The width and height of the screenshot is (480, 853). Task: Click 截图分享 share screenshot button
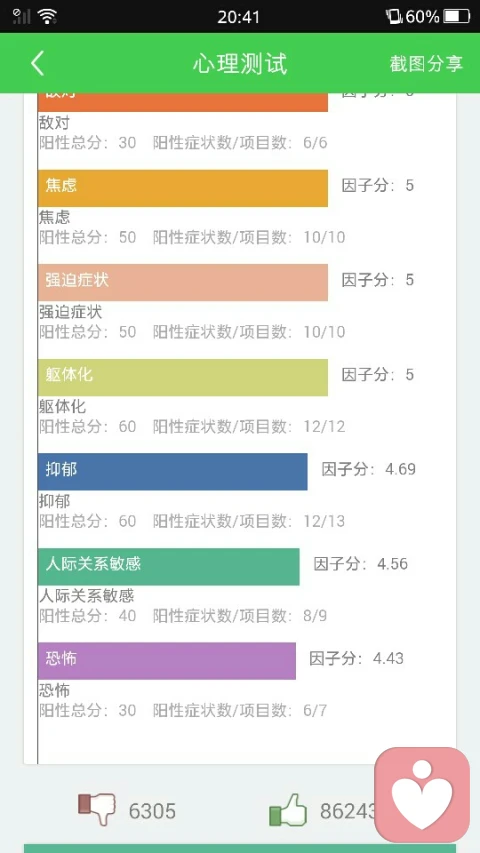pos(426,64)
